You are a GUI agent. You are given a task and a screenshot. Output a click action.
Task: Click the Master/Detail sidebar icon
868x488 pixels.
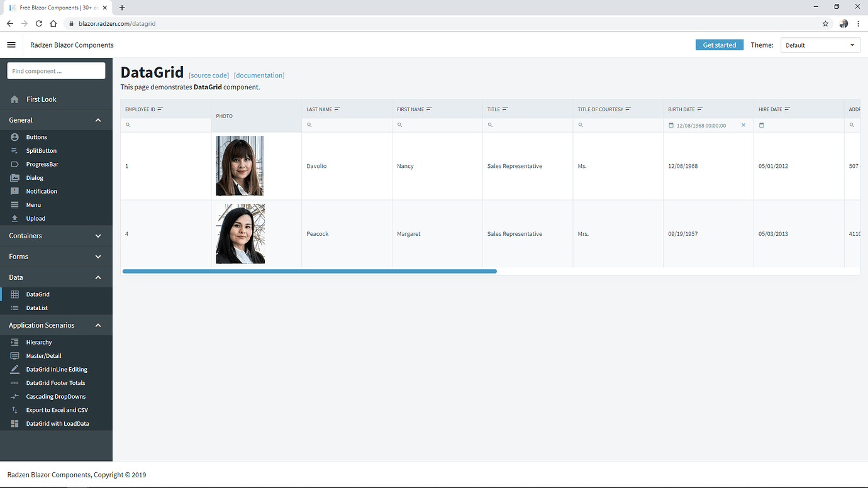pyautogui.click(x=14, y=356)
